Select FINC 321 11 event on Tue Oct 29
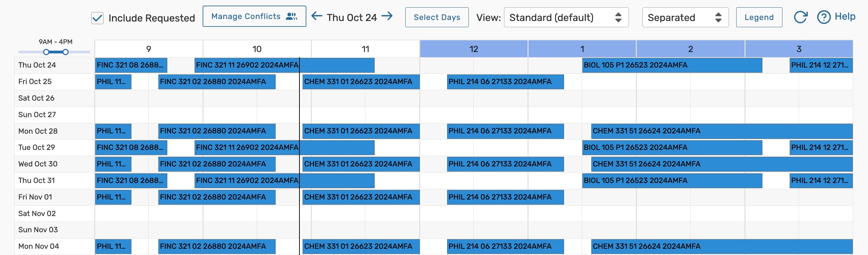This screenshot has width=868, height=255. (247, 147)
